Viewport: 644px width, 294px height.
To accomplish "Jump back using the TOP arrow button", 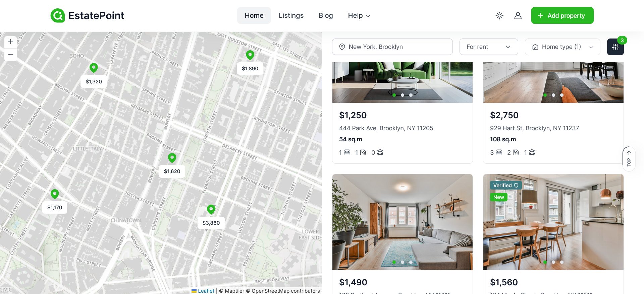I will tap(629, 159).
